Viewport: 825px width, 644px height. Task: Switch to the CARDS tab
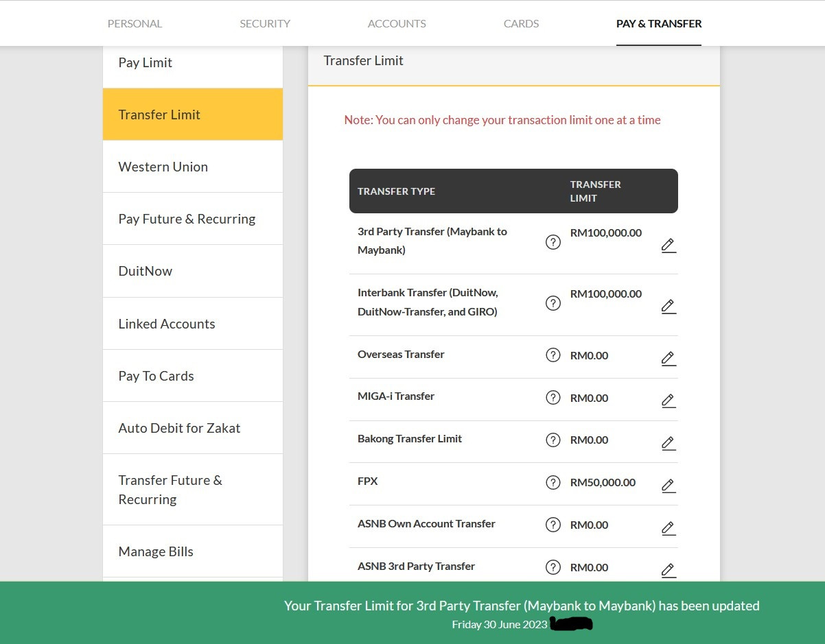[521, 23]
